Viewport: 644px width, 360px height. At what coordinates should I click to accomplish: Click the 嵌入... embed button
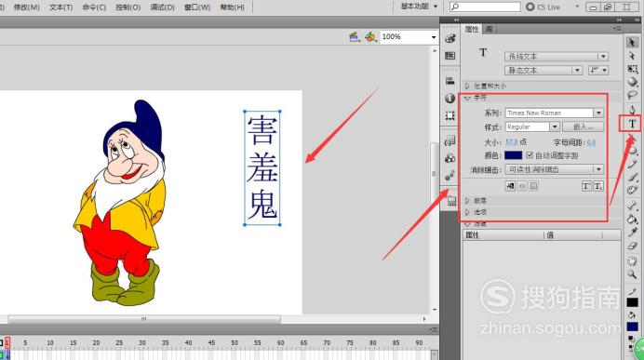coord(583,127)
